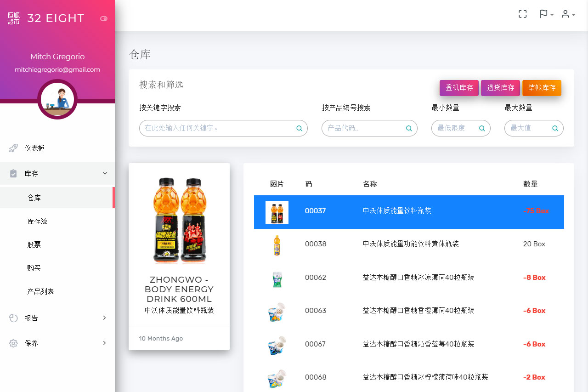Click the Mitch Gregorio user name
Screen dimensions: 588x392
tap(57, 57)
